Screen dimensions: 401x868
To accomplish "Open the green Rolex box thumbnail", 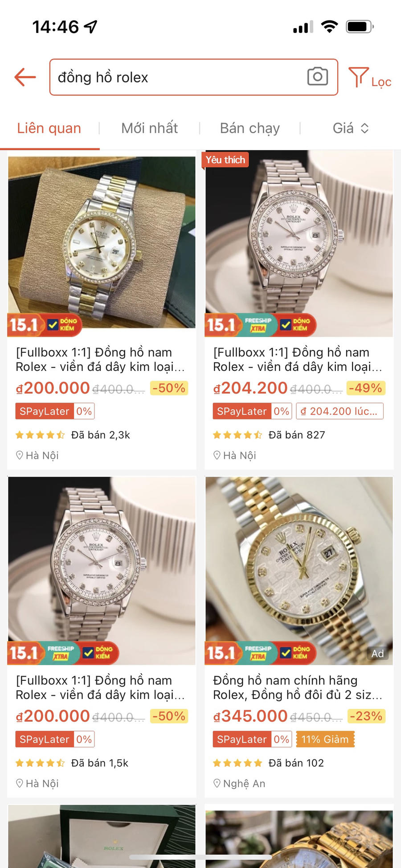I will click(x=102, y=836).
